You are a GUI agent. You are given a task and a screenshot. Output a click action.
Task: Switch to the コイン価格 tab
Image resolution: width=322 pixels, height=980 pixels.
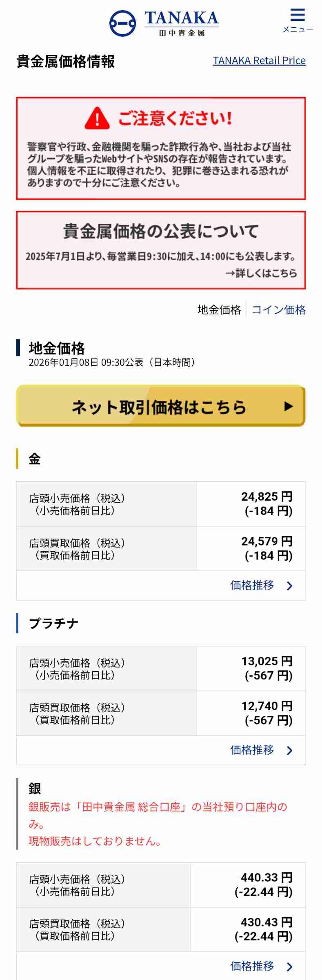point(278,310)
